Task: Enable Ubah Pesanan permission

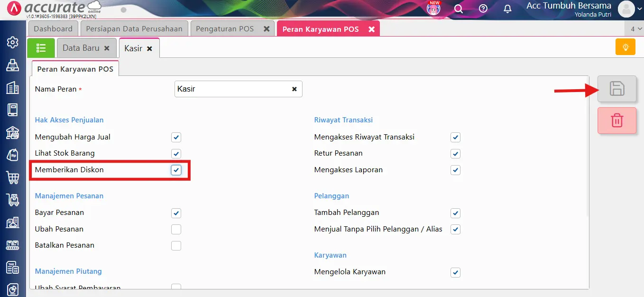Action: (x=176, y=229)
